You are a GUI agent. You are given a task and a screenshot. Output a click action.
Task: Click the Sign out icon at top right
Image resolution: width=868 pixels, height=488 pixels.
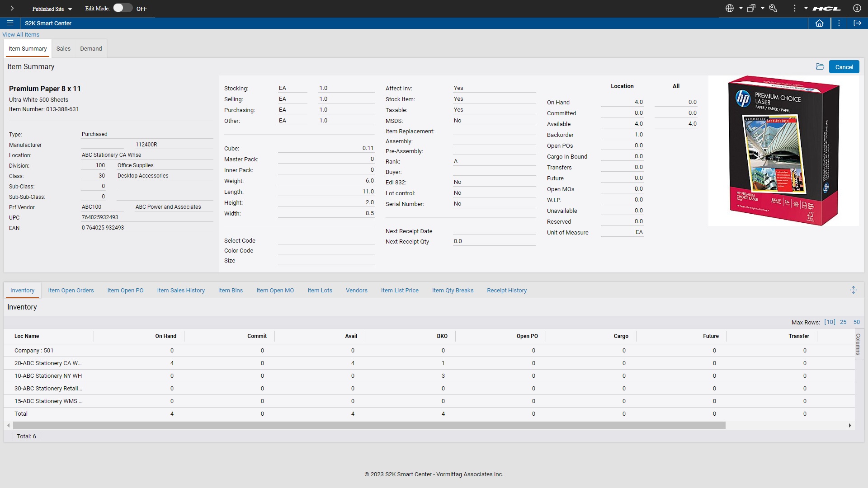[858, 23]
